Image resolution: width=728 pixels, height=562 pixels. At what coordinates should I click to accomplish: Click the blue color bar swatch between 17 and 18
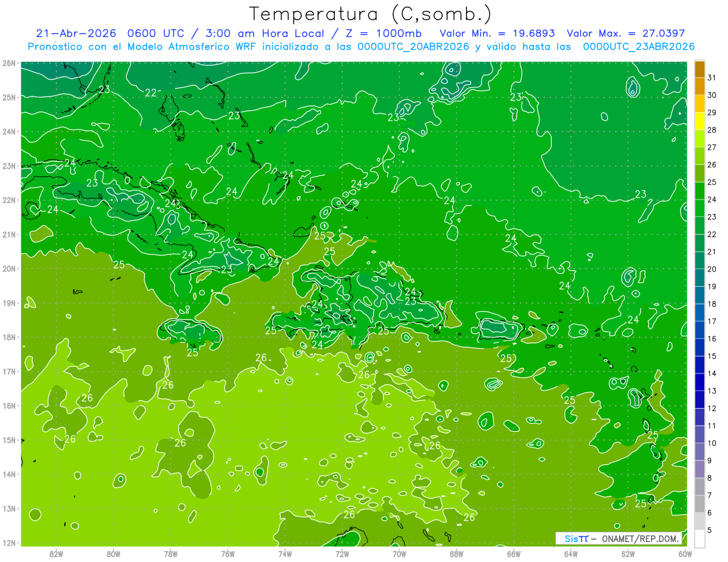coord(699,313)
